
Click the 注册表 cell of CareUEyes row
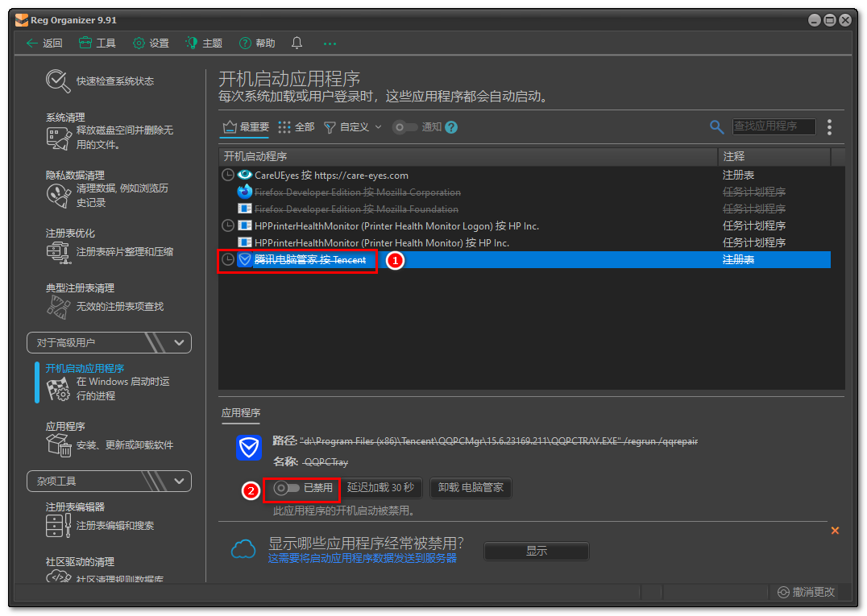(x=739, y=175)
